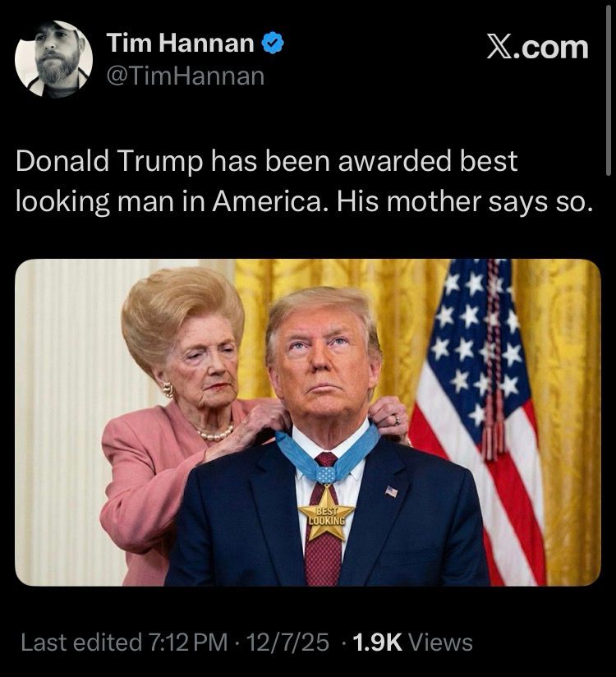This screenshot has height=677, width=616.
Task: Open the attached medal ceremony photo
Action: click(x=308, y=422)
